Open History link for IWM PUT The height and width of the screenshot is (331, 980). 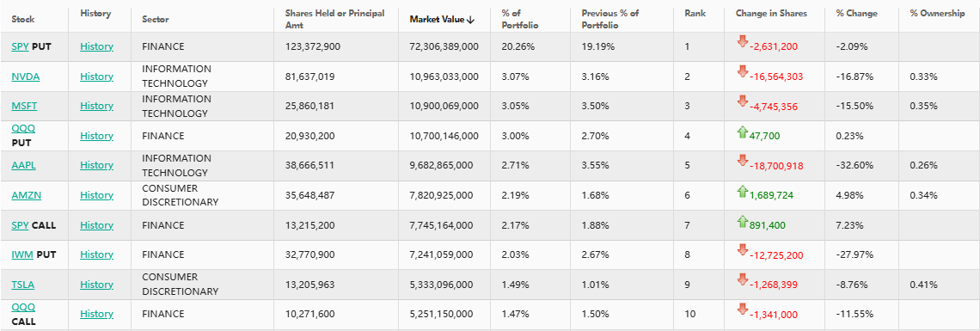[96, 254]
